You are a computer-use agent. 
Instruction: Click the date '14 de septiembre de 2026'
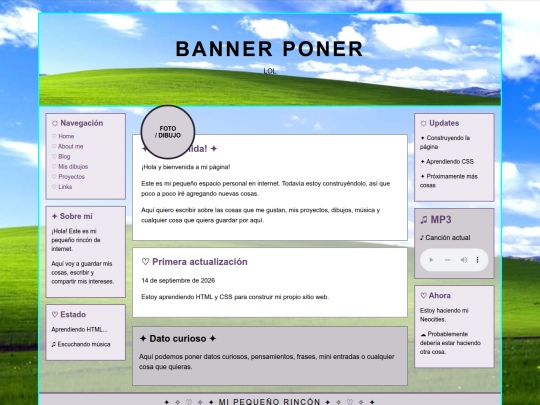(178, 281)
